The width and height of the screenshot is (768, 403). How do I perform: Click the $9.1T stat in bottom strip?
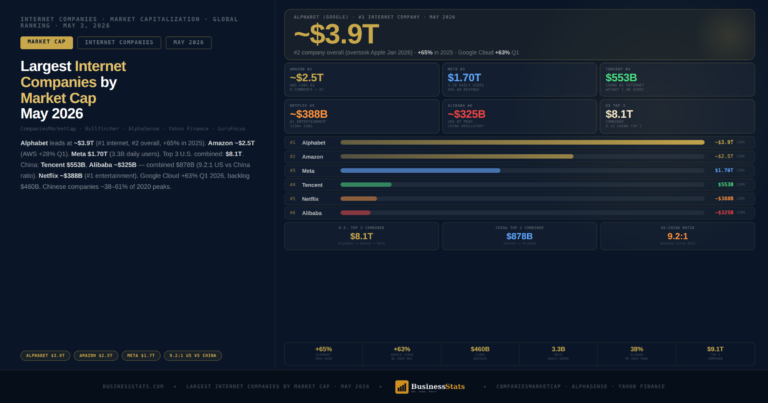715,354
